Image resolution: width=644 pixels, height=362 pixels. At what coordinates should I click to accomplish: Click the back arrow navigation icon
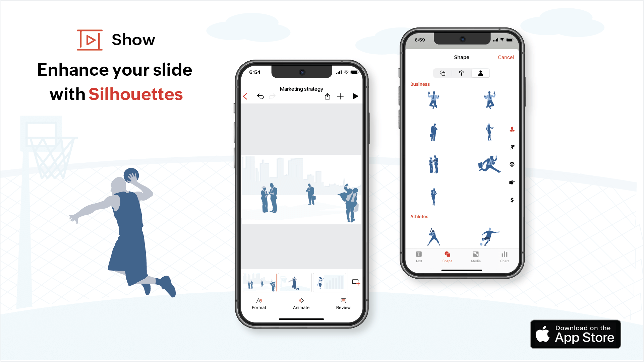(245, 97)
